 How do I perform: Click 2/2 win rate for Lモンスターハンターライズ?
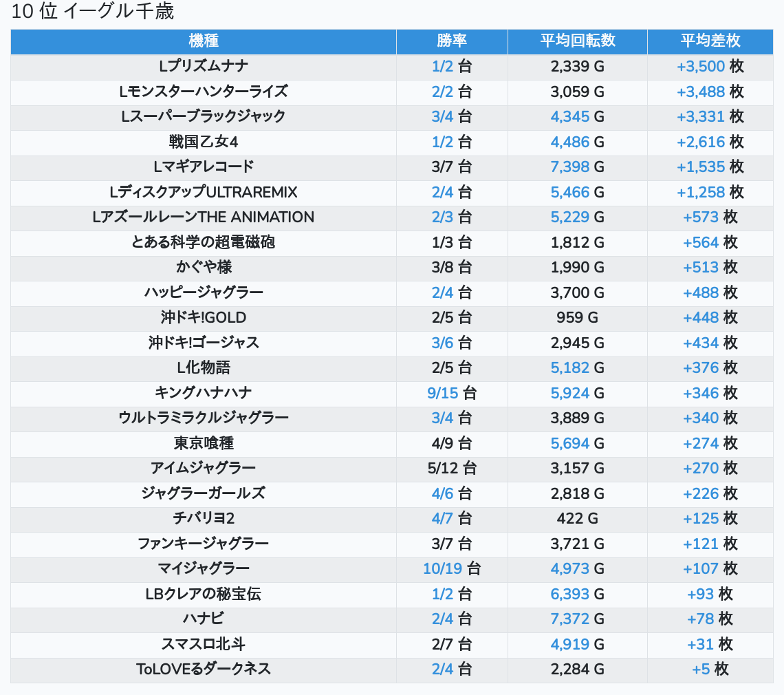tap(442, 92)
